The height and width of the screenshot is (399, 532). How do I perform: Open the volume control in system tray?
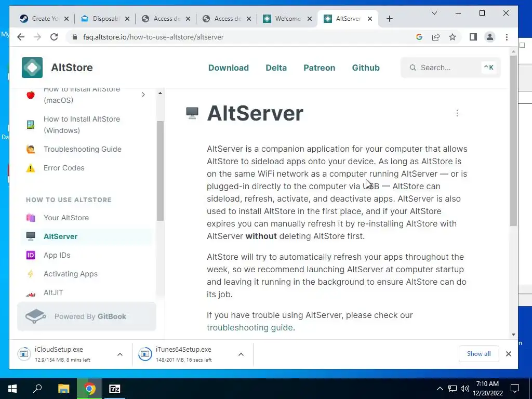[465, 389]
